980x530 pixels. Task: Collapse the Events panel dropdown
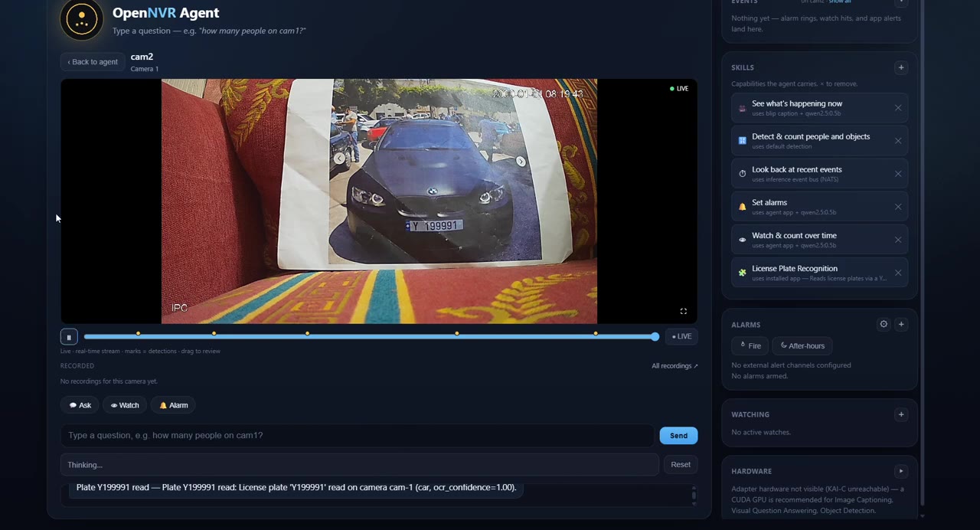[x=901, y=2]
